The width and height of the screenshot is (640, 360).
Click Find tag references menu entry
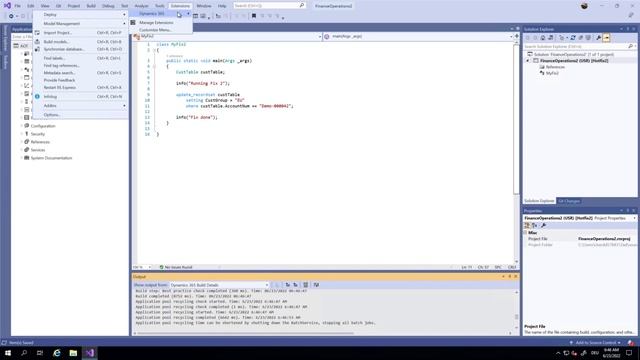[x=81, y=65]
